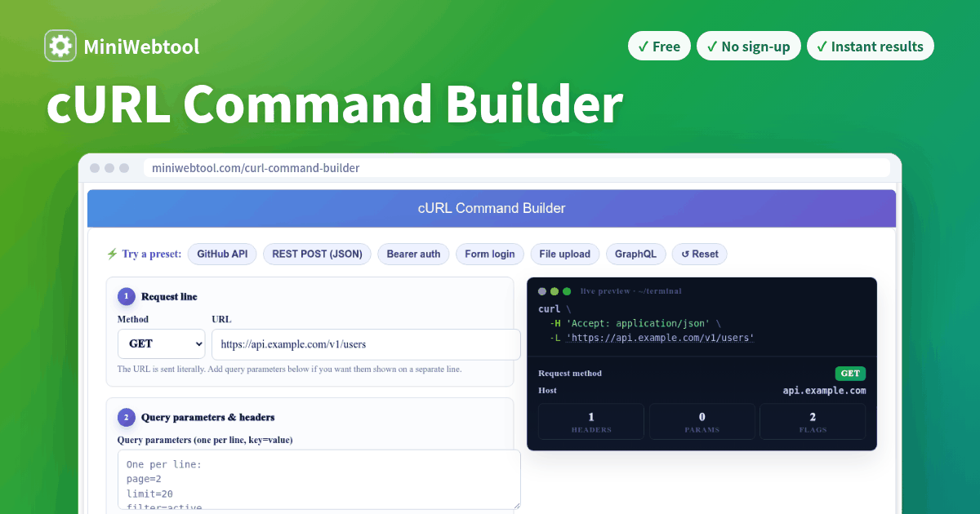Click the Free badge
This screenshot has height=514, width=980.
point(659,47)
